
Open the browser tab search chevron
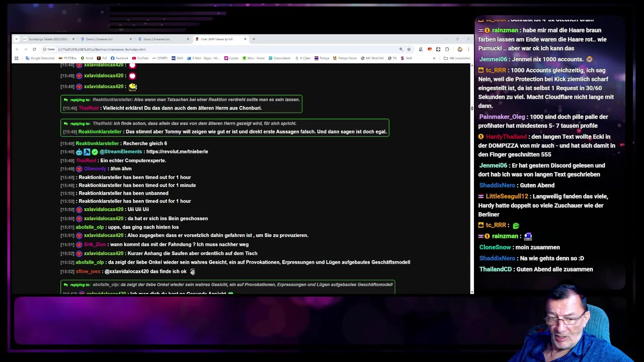point(17,39)
